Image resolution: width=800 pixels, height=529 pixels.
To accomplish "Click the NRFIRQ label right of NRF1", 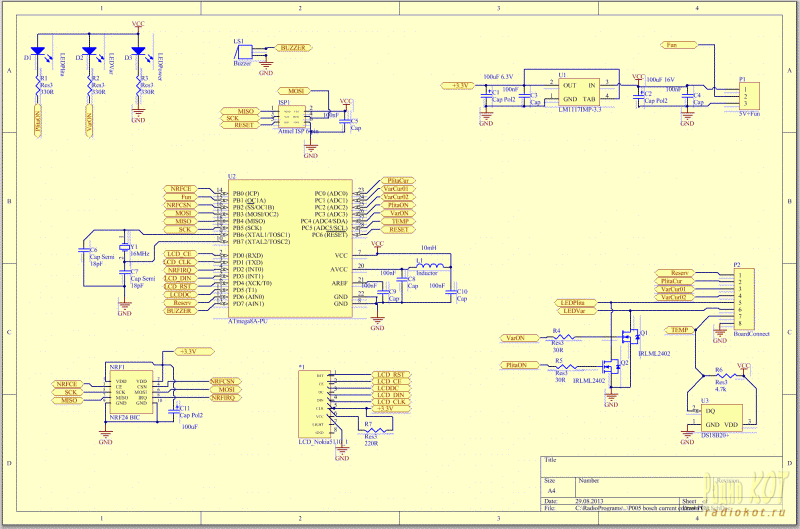I will (225, 397).
